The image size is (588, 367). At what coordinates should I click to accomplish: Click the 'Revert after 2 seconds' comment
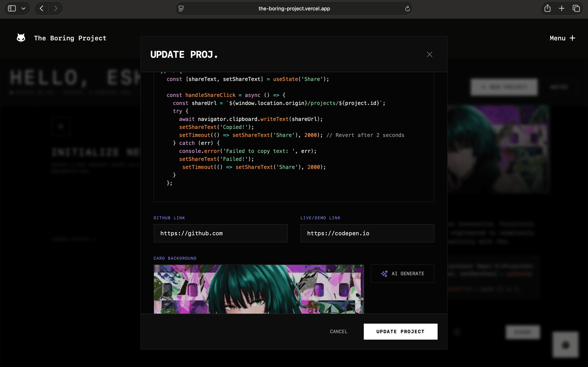tap(365, 135)
